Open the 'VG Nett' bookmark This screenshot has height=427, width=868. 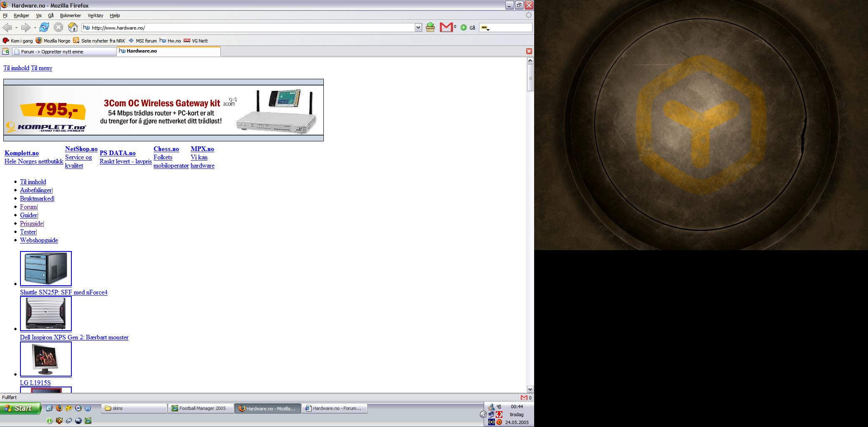[x=196, y=40]
